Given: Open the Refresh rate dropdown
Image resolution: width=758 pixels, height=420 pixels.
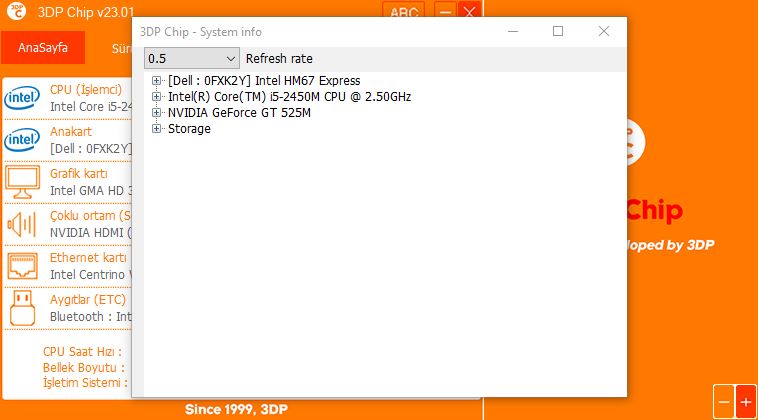Looking at the screenshot, I should tap(191, 58).
